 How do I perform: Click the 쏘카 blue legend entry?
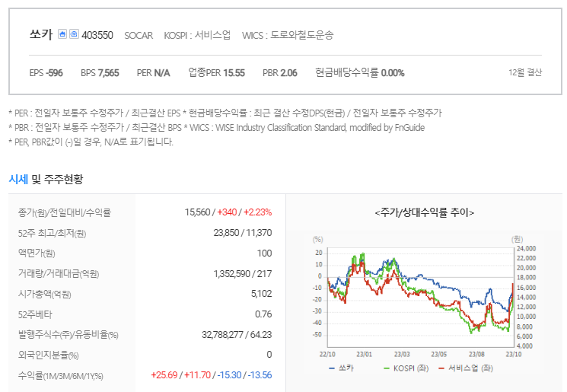click(342, 368)
